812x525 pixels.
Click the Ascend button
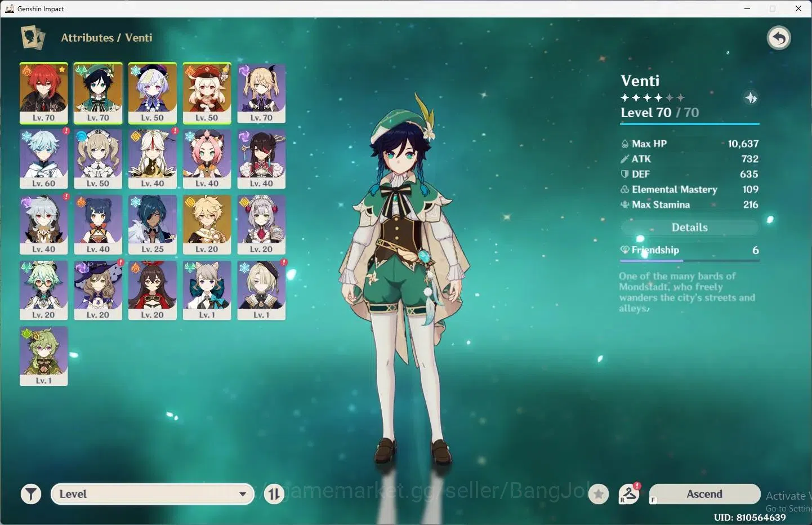pos(704,494)
